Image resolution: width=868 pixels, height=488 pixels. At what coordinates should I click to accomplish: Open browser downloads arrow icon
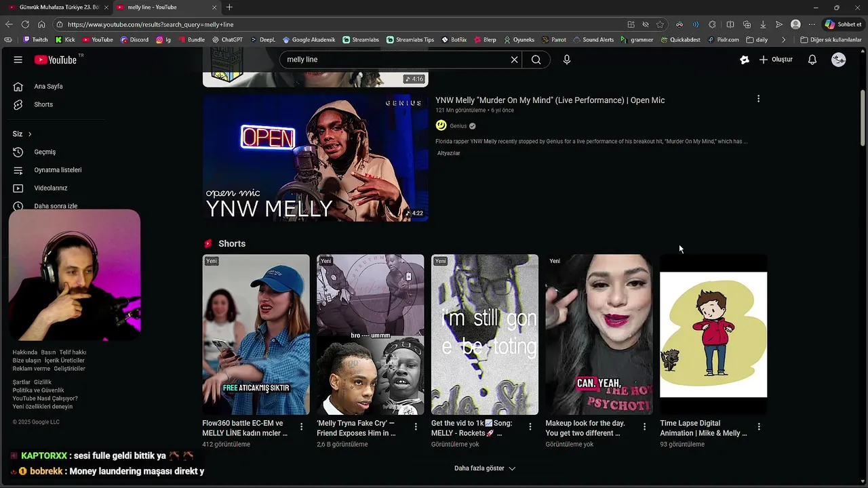(763, 24)
